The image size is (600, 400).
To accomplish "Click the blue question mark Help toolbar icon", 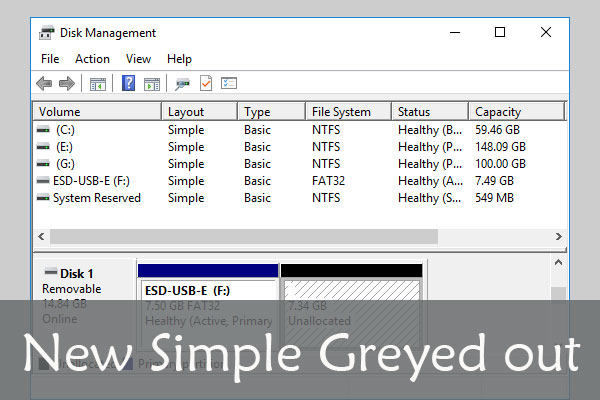I will point(129,84).
